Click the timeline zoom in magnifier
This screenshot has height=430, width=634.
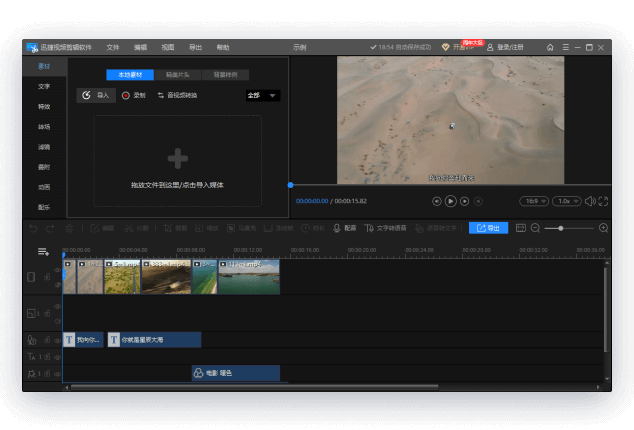[x=603, y=228]
